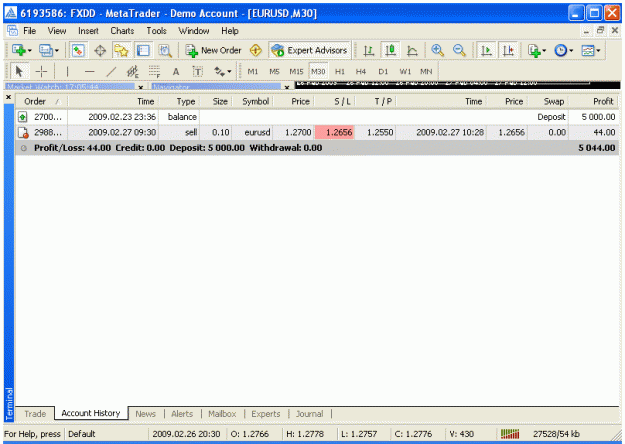Select the Equidistant Channel tool
Viewport: 625px width, 444px height.
(x=132, y=72)
